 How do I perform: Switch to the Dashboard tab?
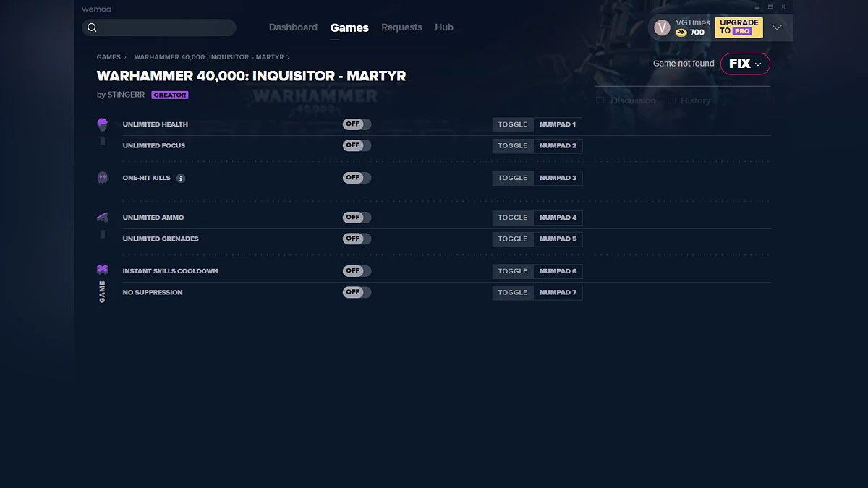click(x=293, y=27)
